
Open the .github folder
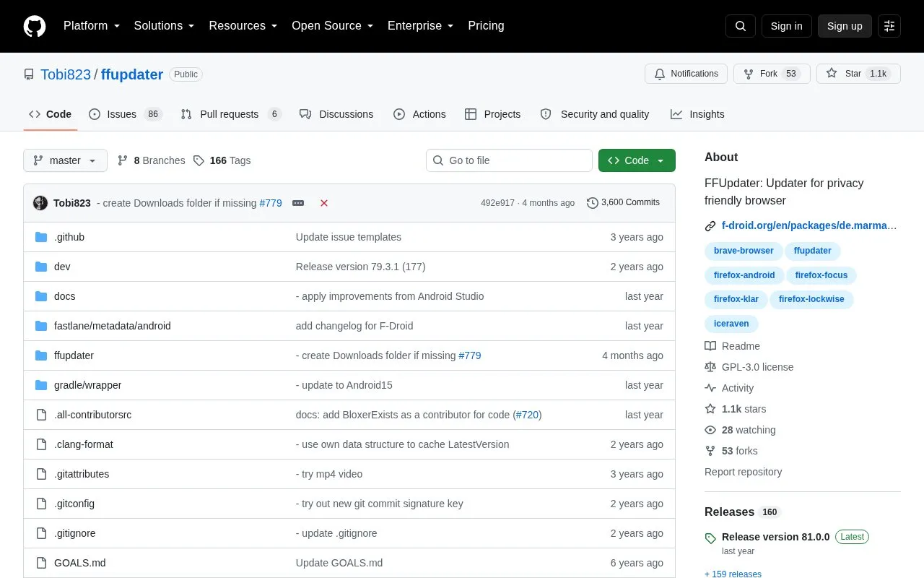coord(69,237)
